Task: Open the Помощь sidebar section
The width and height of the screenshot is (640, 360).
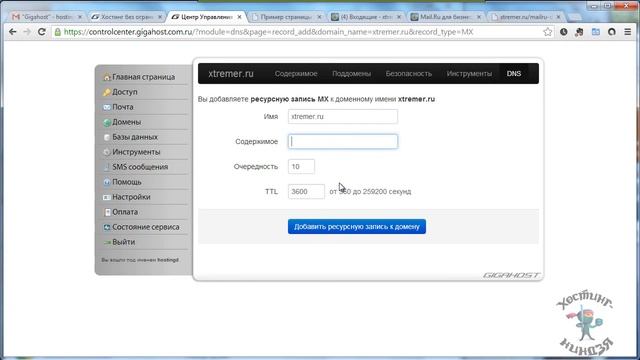Action: tap(127, 182)
